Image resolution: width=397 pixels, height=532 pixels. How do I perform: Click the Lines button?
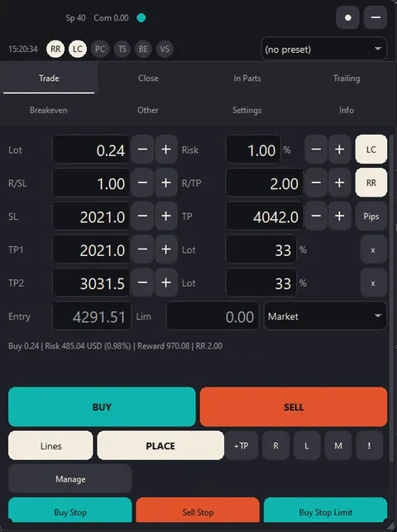point(50,445)
